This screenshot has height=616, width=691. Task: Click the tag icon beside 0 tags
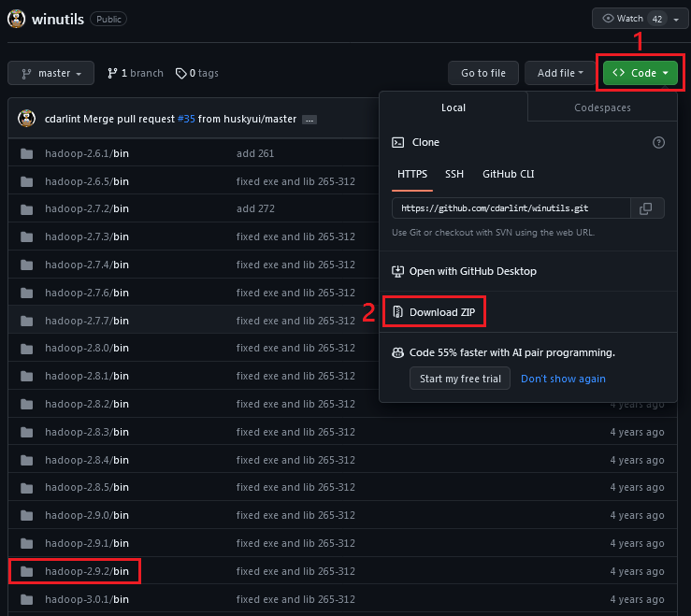[180, 73]
